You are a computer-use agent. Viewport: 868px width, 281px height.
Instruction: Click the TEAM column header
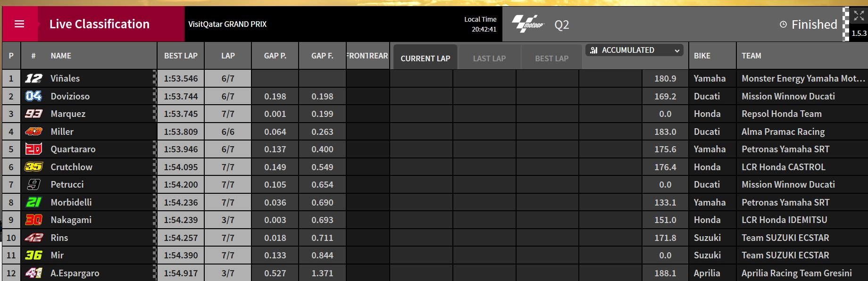click(x=751, y=56)
